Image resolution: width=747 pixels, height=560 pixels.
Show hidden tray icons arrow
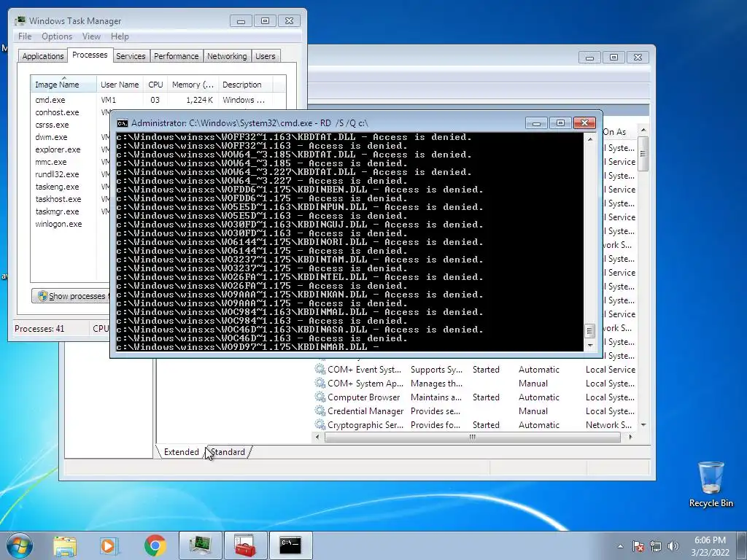pyautogui.click(x=620, y=546)
